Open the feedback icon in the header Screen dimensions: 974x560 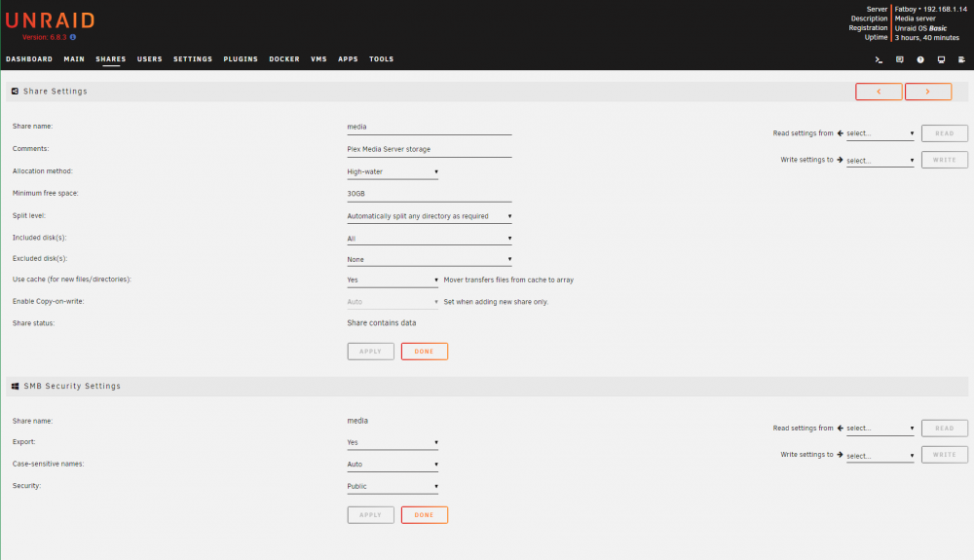tap(899, 59)
